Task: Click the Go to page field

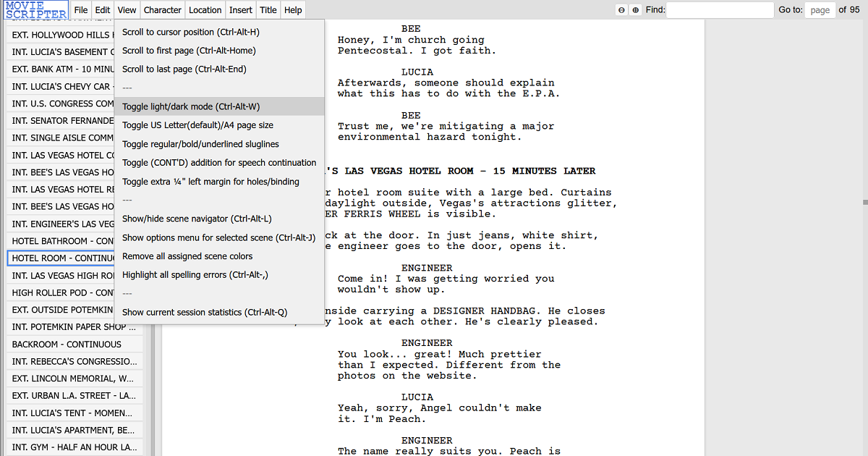Action: (820, 10)
